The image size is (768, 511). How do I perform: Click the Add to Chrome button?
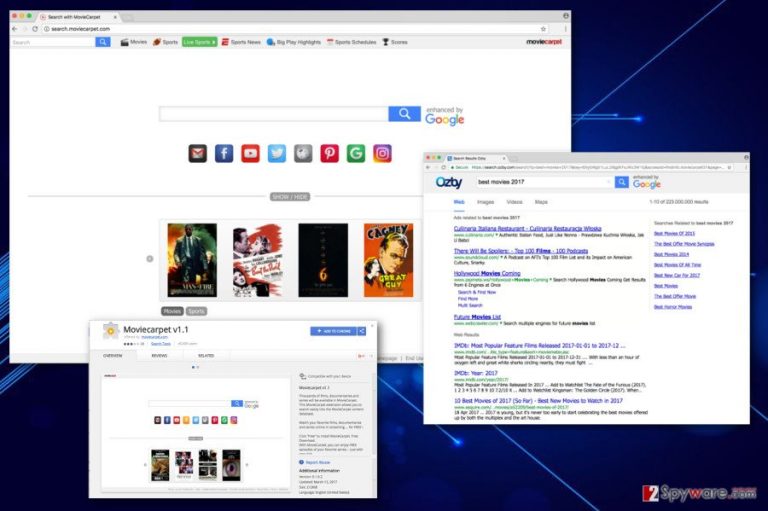(x=334, y=331)
